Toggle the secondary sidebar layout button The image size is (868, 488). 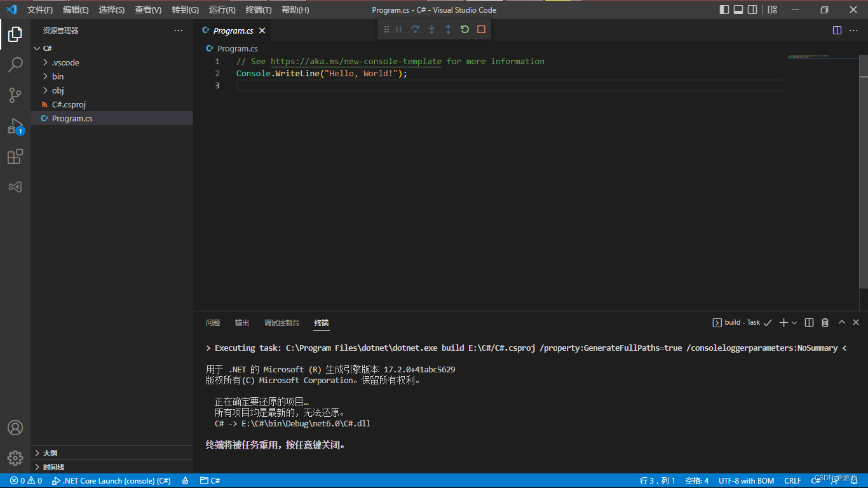(x=752, y=10)
